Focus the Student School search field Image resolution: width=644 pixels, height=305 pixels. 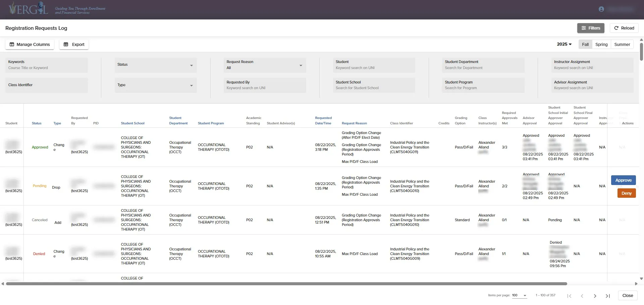[374, 85]
